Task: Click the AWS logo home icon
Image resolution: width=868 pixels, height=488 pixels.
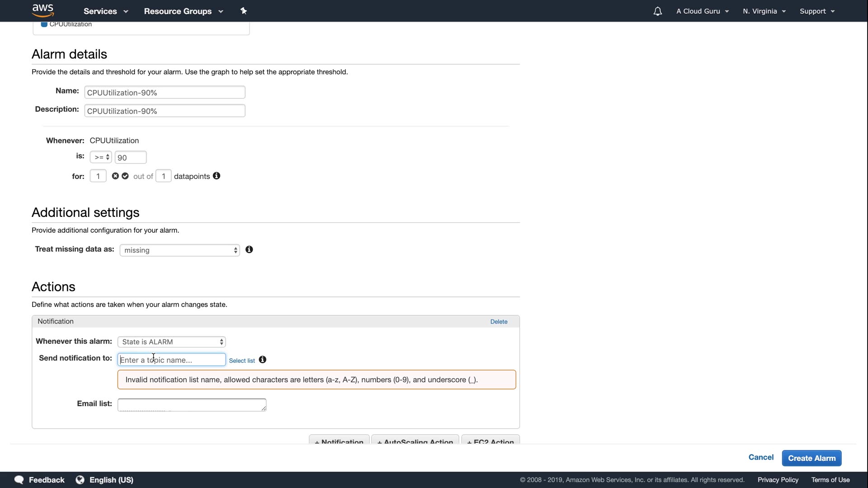Action: click(43, 10)
